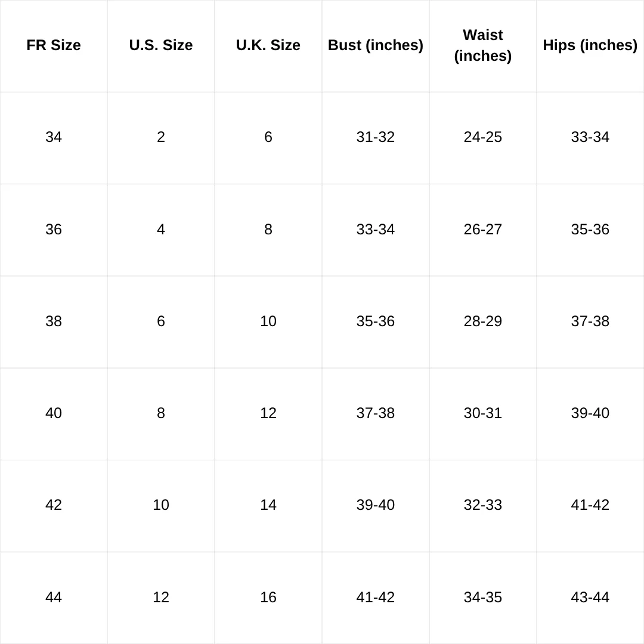Click the FR size 40 cell
This screenshot has height=644, width=644.
pos(54,413)
